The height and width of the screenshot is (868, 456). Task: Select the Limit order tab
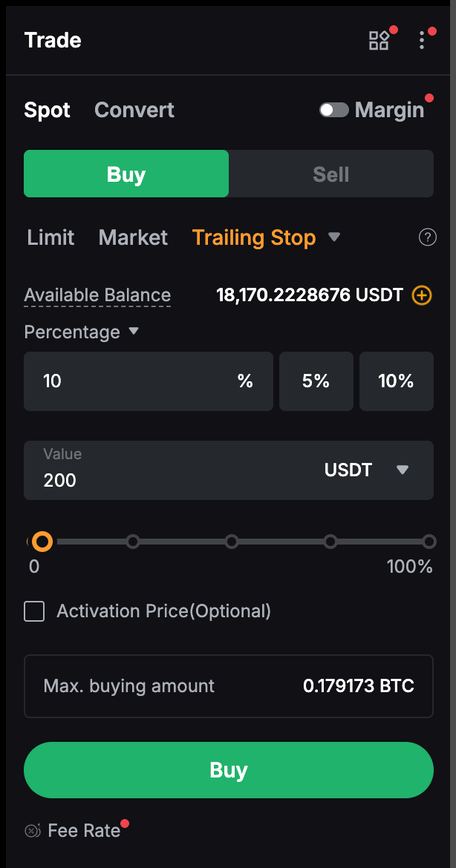(x=51, y=237)
